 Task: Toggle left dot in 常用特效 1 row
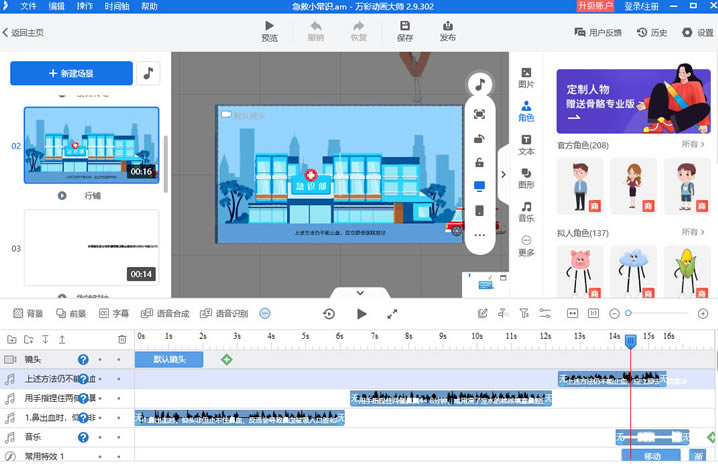point(100,457)
